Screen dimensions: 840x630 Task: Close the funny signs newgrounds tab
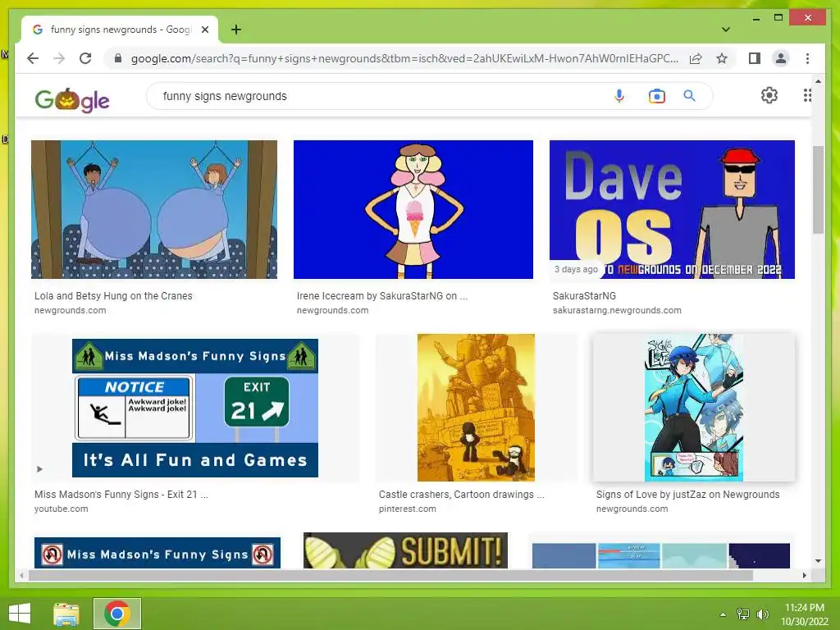[204, 30]
